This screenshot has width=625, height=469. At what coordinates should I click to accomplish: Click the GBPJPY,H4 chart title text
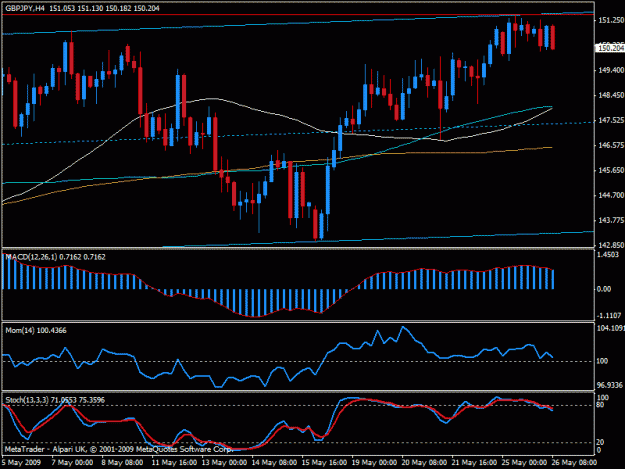pyautogui.click(x=25, y=8)
